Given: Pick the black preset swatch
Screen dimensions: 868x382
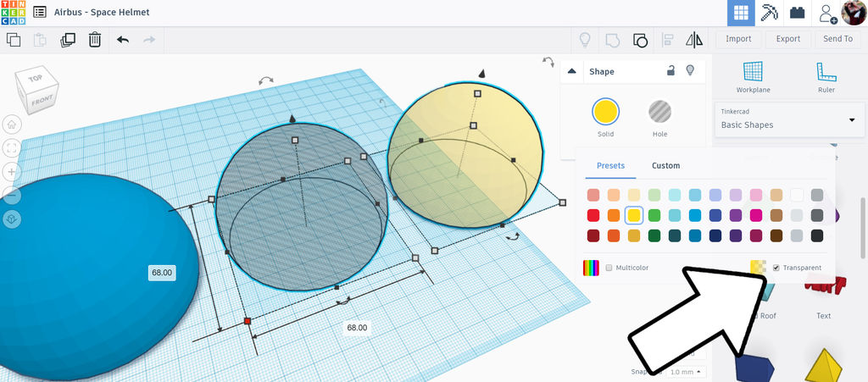Looking at the screenshot, I should [x=817, y=235].
